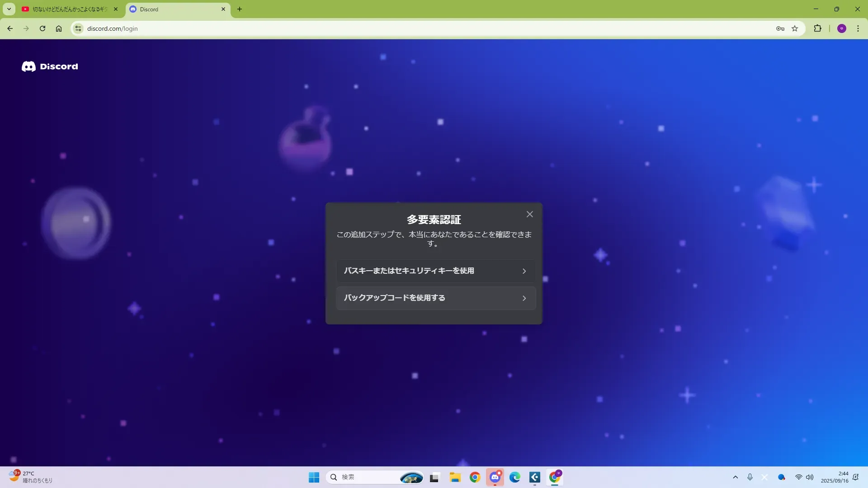Switch to the YouTube tab
868x488 pixels.
tap(70, 9)
